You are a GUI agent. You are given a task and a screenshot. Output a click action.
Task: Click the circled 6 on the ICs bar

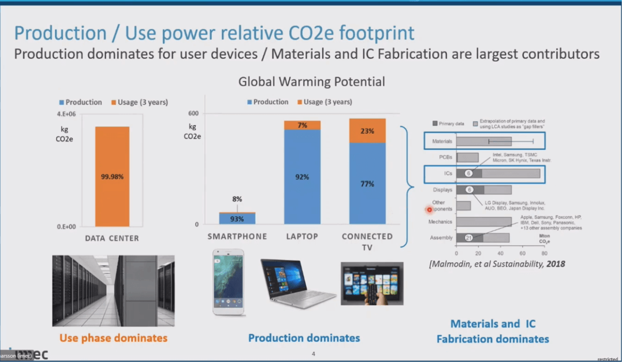tap(469, 173)
